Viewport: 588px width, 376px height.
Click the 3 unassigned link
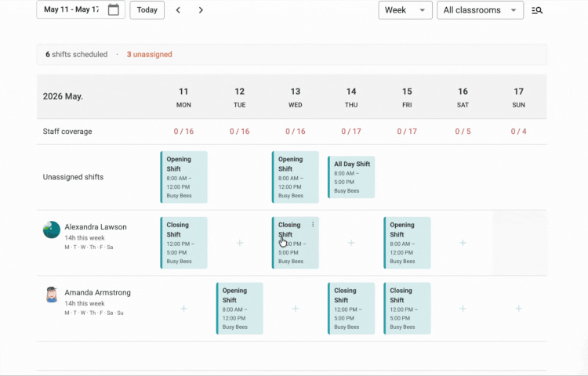tap(149, 54)
